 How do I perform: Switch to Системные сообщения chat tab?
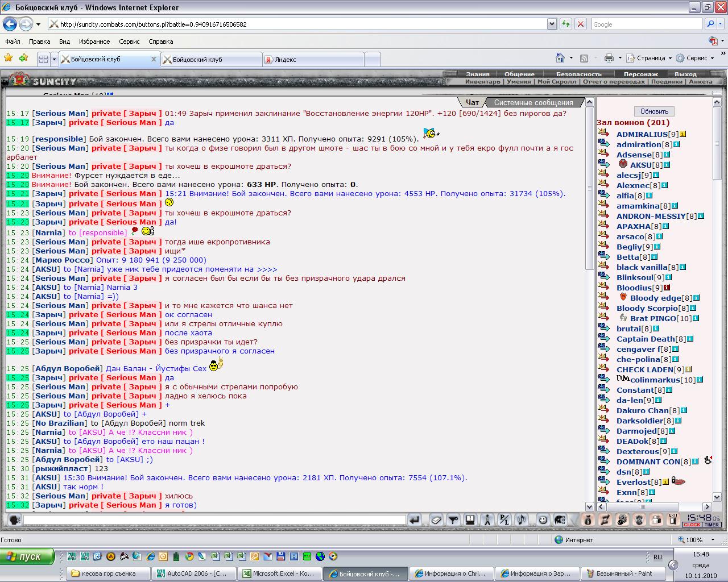[533, 102]
